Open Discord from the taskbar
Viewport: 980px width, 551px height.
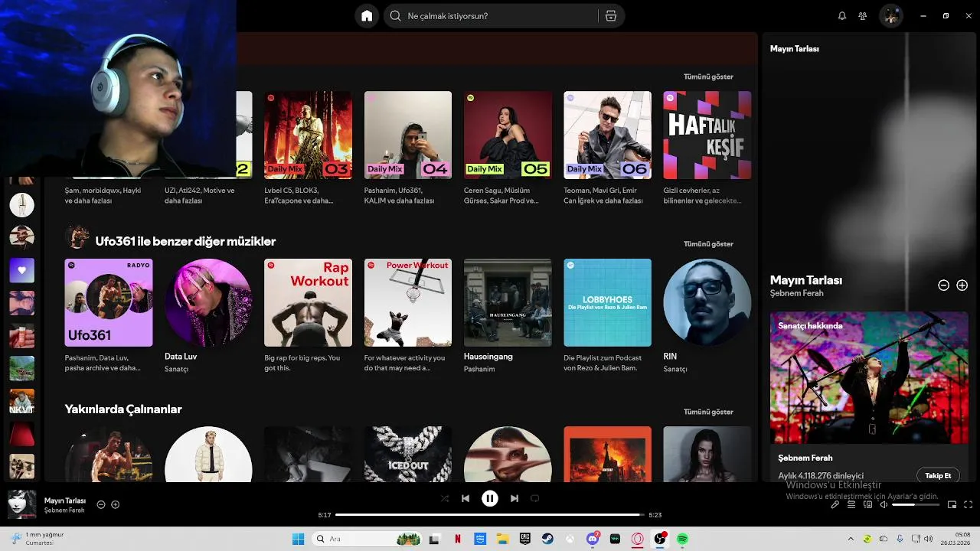593,539
